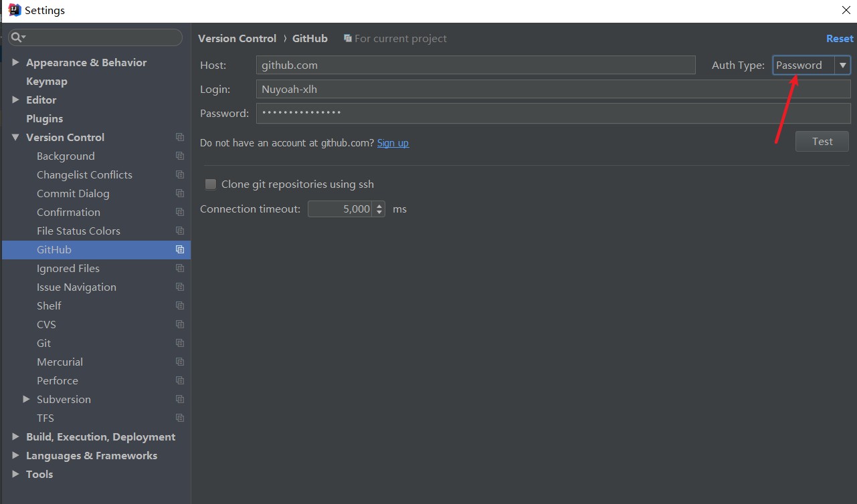
Task: Click the project-level icon beside Mercurial
Action: pos(180,362)
